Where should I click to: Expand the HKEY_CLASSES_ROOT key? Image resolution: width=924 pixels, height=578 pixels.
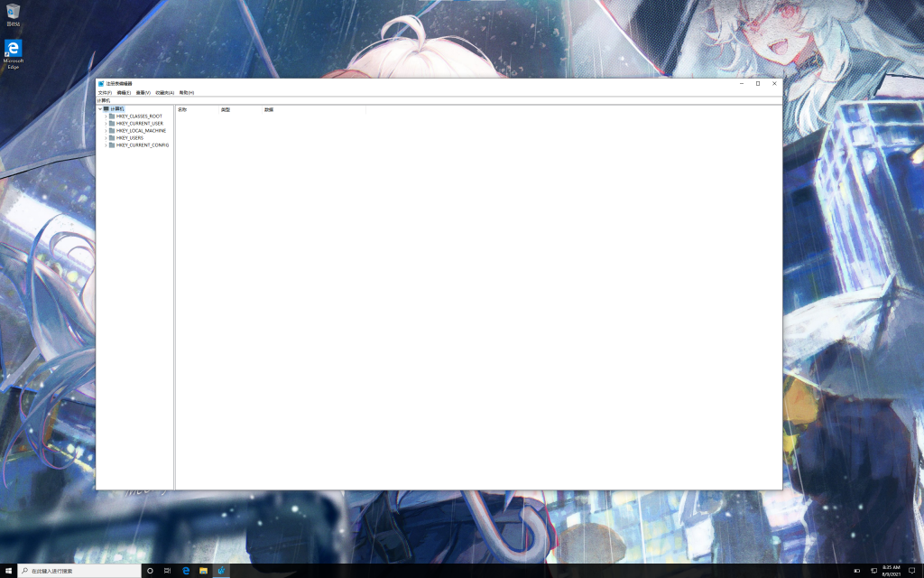(106, 117)
